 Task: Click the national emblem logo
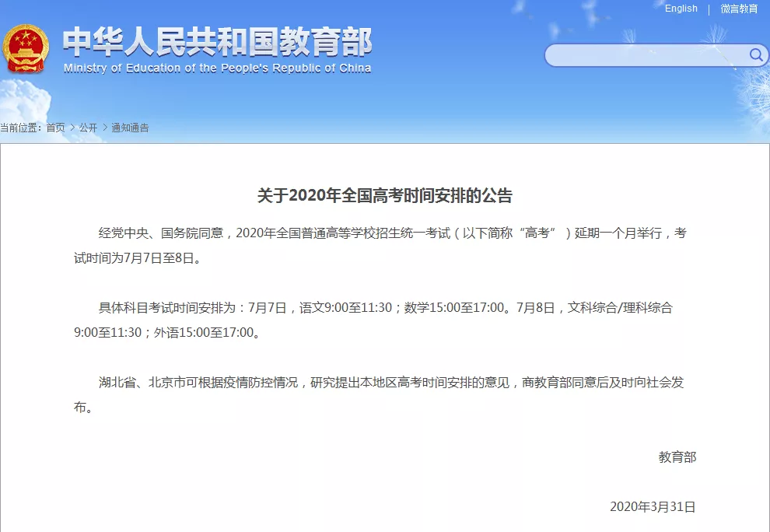point(28,48)
